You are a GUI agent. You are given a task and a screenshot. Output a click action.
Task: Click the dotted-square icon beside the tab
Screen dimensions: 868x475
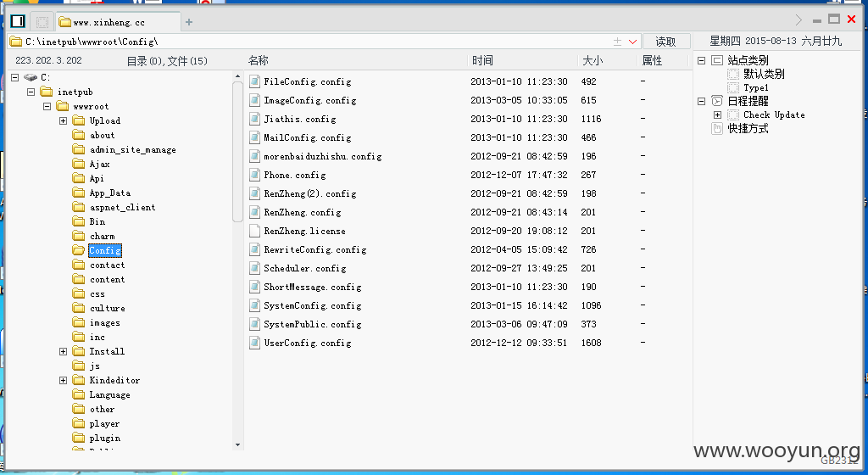click(x=42, y=22)
